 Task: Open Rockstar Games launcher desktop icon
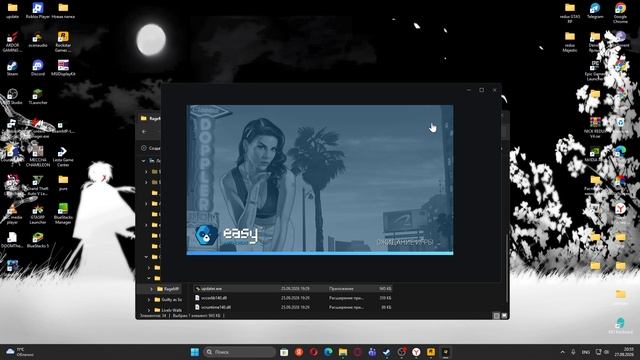[63, 42]
